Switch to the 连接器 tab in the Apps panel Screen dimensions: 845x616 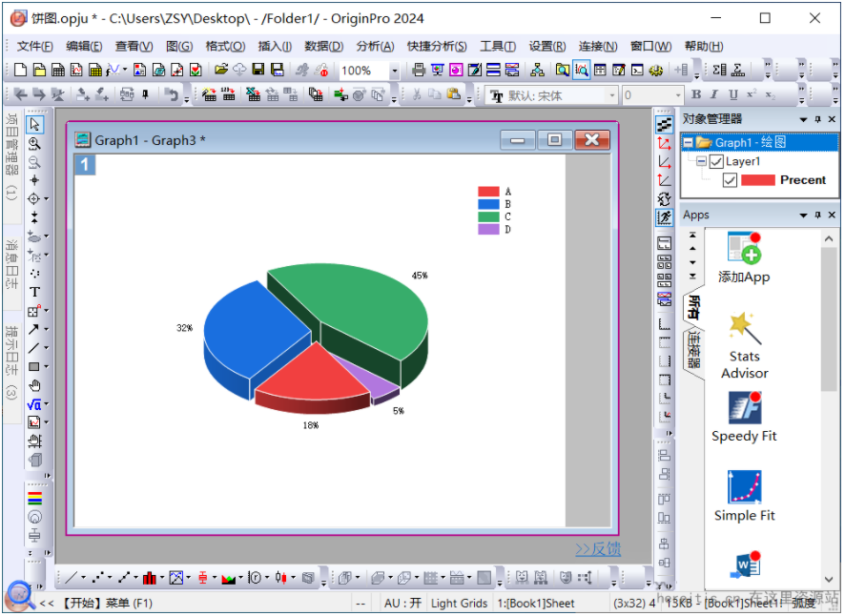pos(693,350)
